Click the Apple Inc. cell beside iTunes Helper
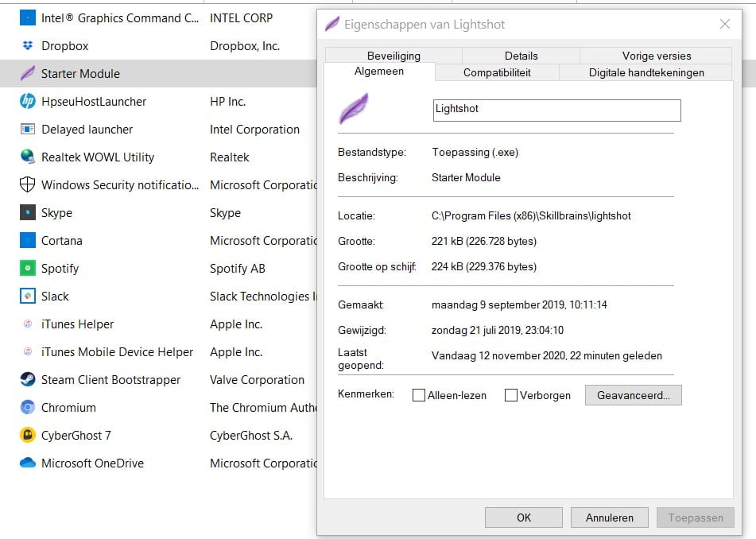756x539 pixels. pos(236,324)
